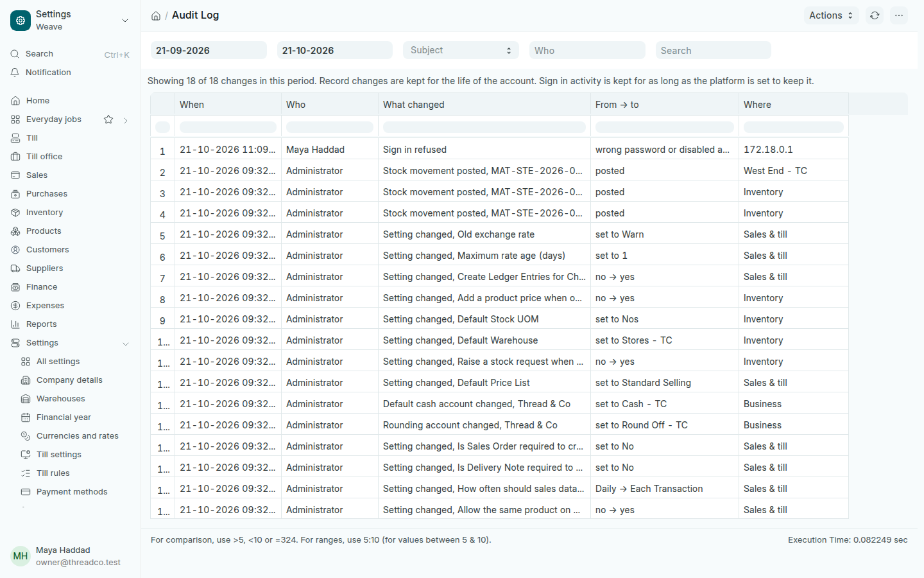Click the Till rules checklist icon

pyautogui.click(x=26, y=473)
